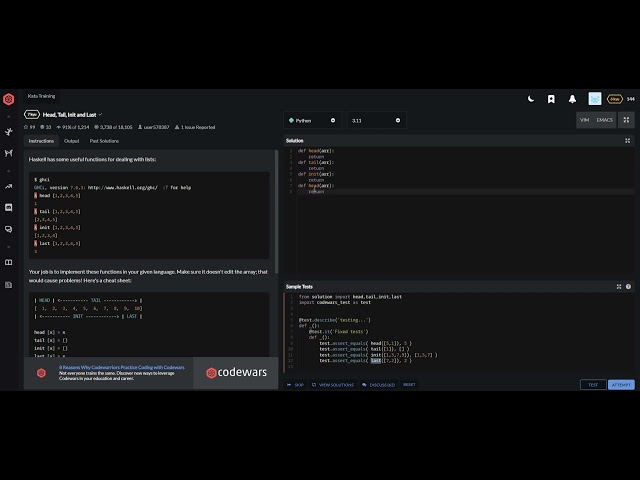
Task: Open the DISCUSS (62) link
Action: click(378, 385)
